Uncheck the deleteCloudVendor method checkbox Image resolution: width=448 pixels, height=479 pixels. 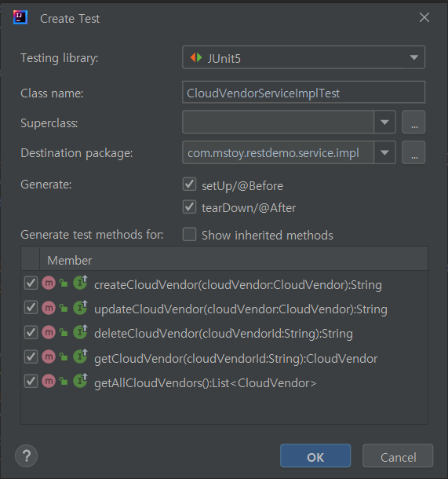click(x=31, y=332)
